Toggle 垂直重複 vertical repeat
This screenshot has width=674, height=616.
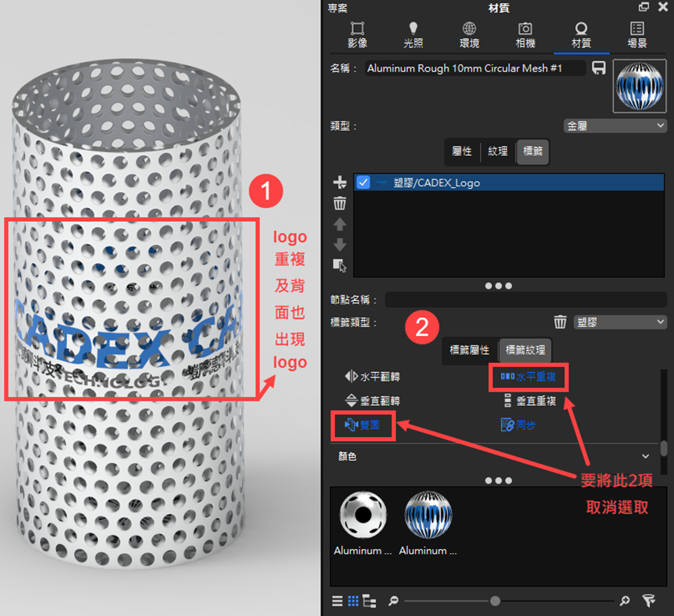(x=530, y=401)
